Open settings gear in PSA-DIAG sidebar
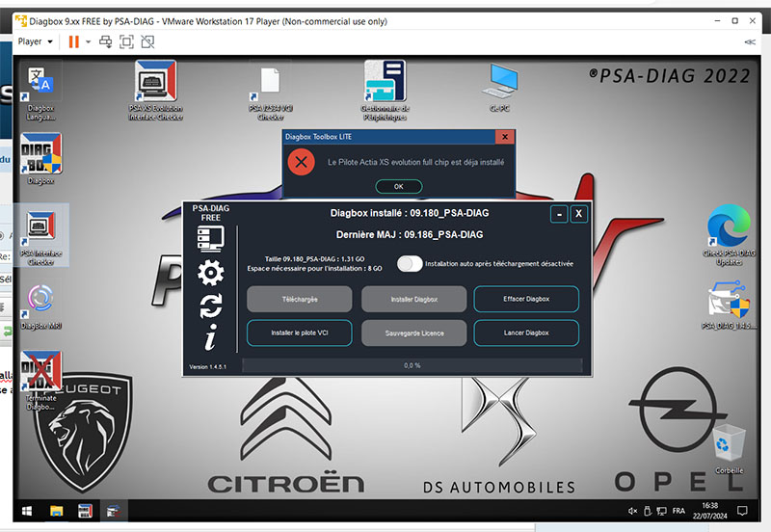This screenshot has height=532, width=771. (x=210, y=273)
